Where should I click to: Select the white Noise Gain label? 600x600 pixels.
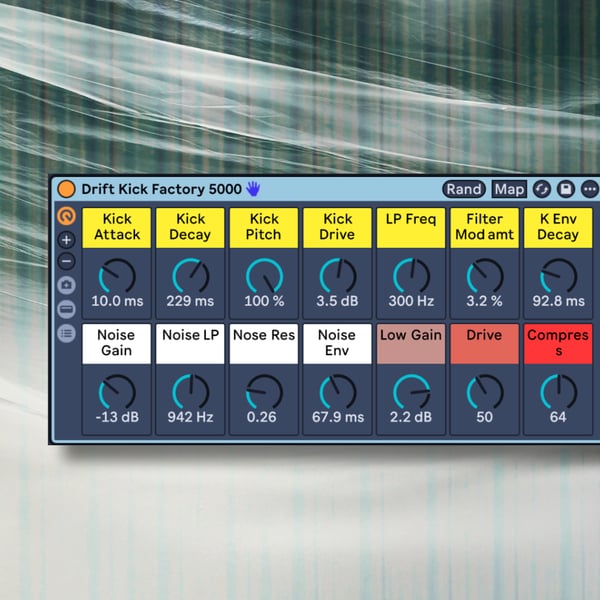click(117, 344)
